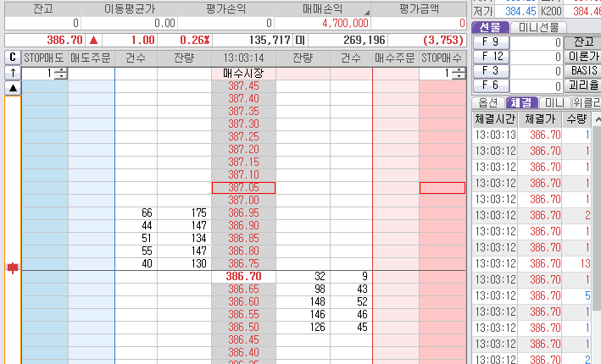Click bid quantity 126 at 386.50
The image size is (601, 364).
coord(303,328)
